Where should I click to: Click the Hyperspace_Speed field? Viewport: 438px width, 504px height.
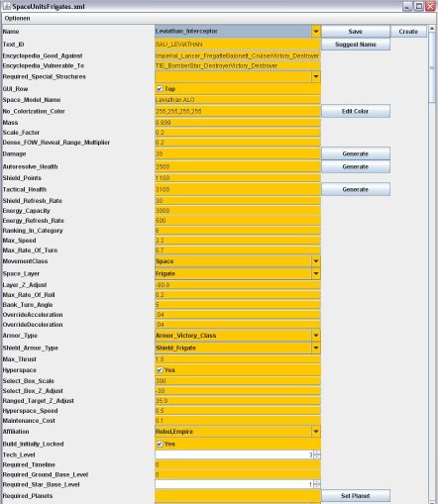tap(238, 411)
